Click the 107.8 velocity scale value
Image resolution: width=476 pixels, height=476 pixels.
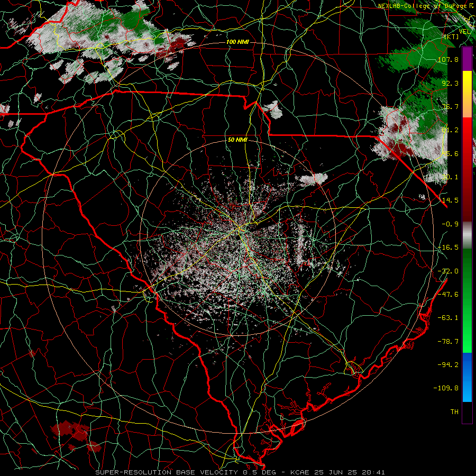pyautogui.click(x=448, y=59)
